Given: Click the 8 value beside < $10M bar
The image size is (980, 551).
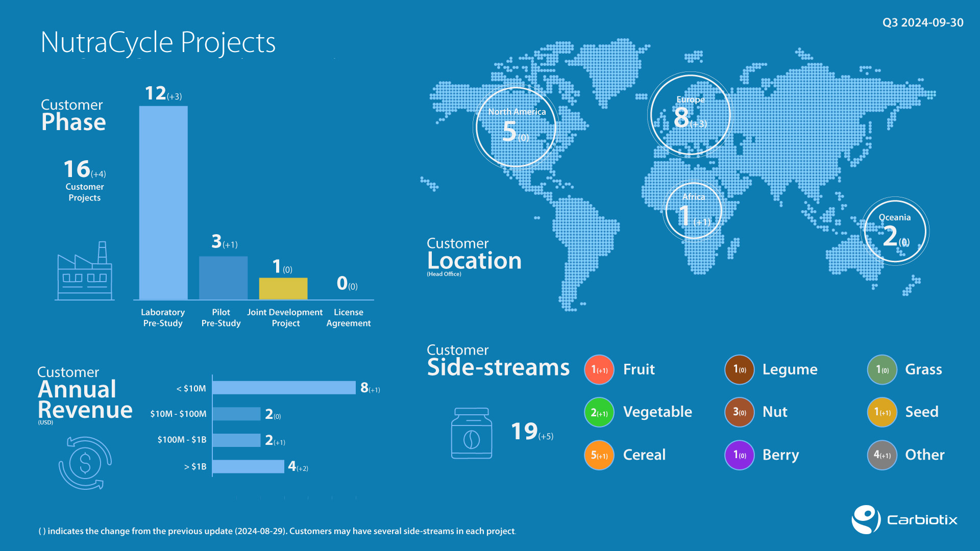Looking at the screenshot, I should coord(370,388).
